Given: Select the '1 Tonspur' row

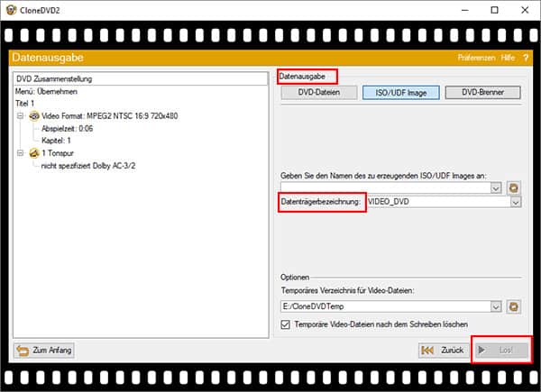Looking at the screenshot, I should tap(58, 152).
